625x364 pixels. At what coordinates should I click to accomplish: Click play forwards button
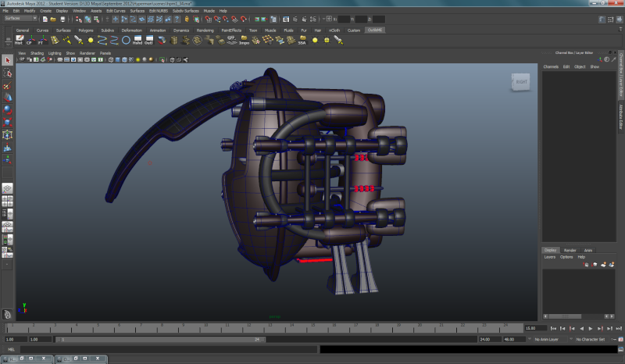click(x=591, y=329)
